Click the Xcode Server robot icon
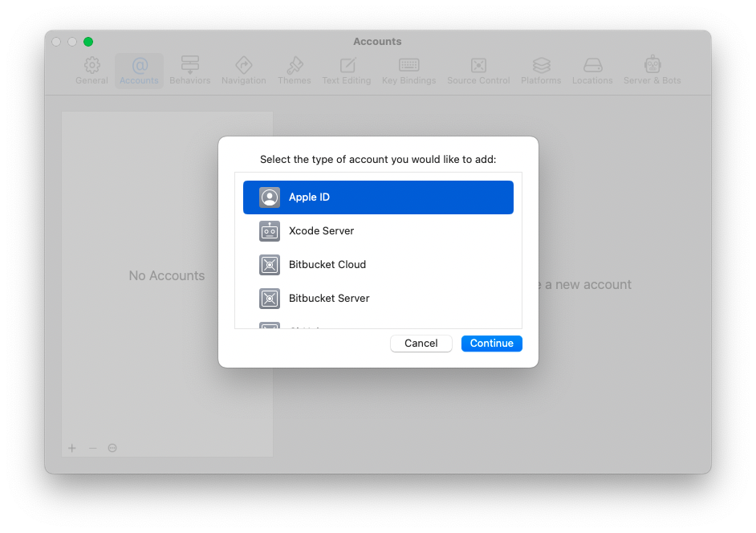756x533 pixels. tap(270, 231)
